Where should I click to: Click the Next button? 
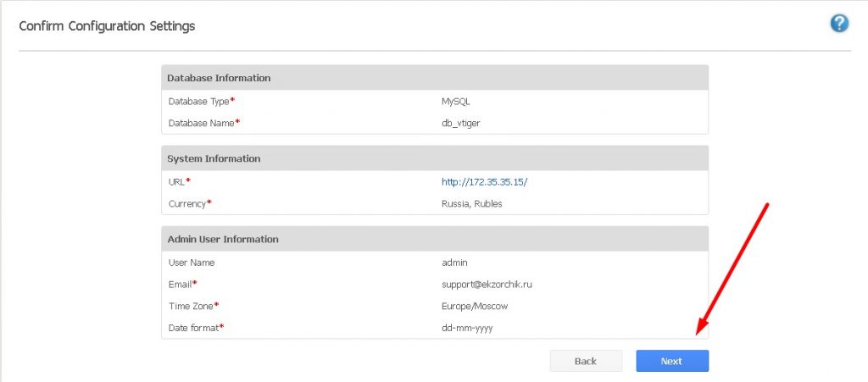[x=672, y=361]
